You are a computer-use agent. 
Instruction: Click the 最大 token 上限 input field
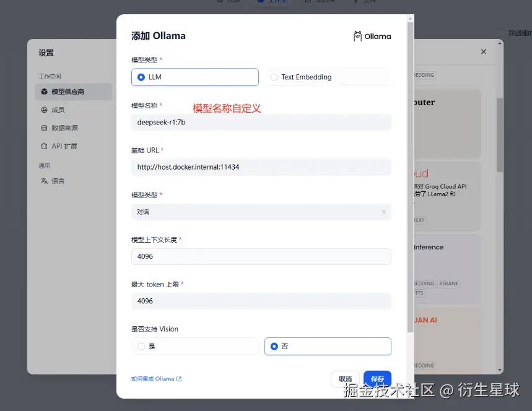click(261, 301)
